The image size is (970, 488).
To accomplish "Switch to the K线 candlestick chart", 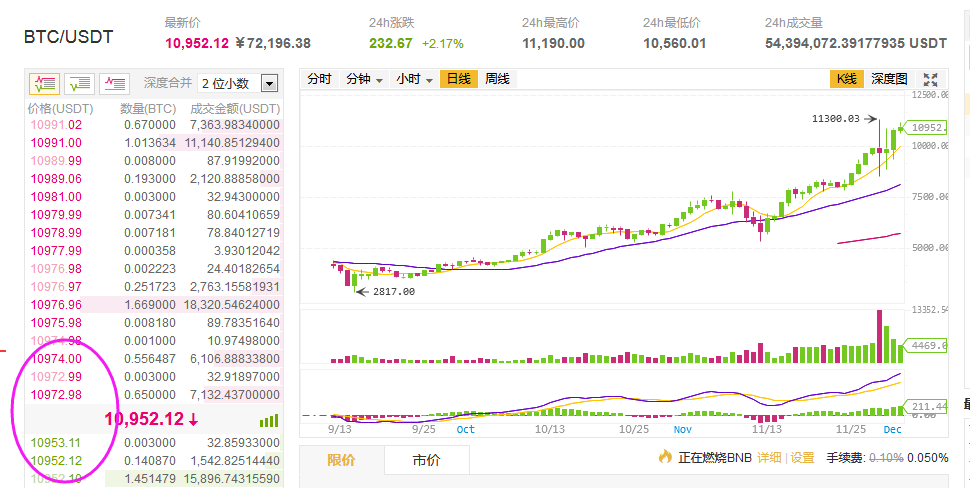I will 846,79.
